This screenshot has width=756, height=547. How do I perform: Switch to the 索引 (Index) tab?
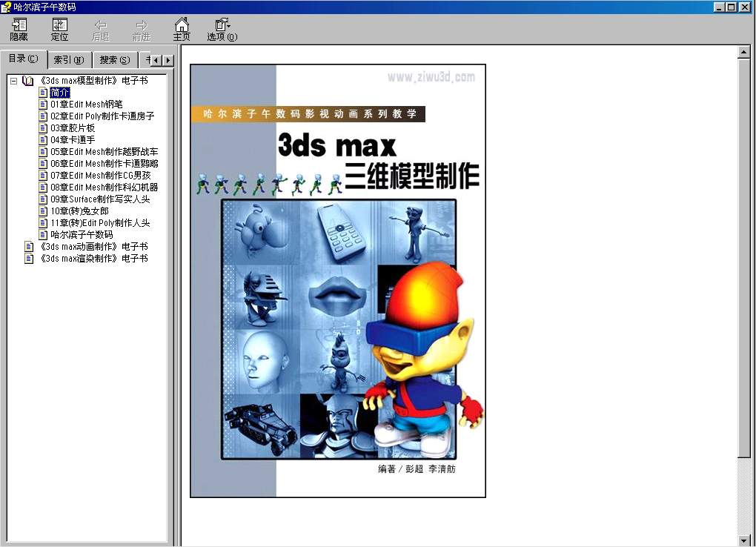(x=68, y=60)
